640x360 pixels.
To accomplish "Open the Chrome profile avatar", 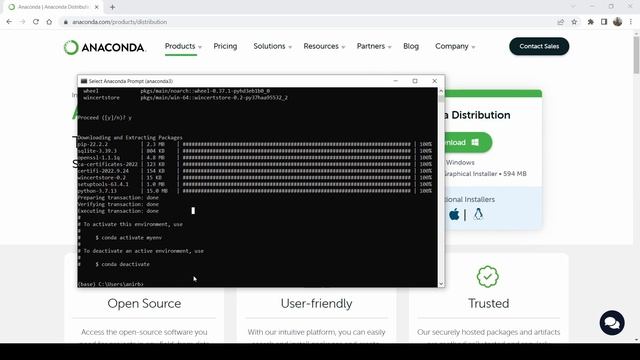I will [618, 22].
